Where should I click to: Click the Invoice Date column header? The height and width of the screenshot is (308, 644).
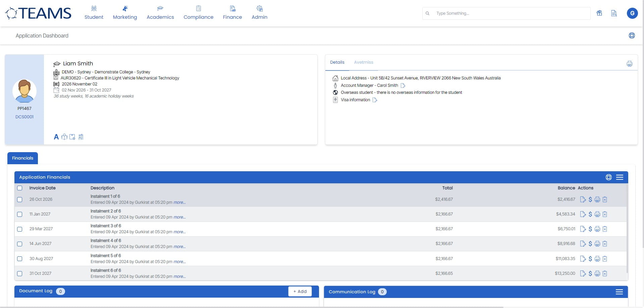pos(42,188)
